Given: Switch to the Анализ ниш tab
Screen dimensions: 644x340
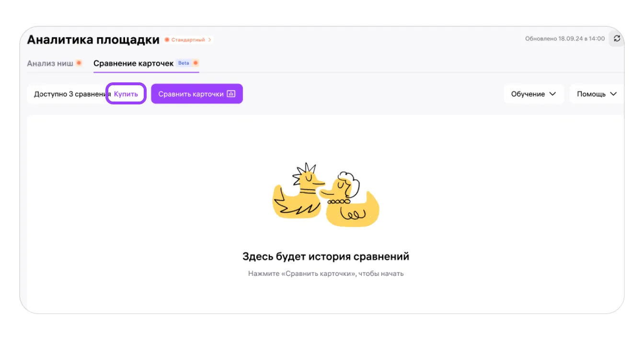Looking at the screenshot, I should (50, 63).
